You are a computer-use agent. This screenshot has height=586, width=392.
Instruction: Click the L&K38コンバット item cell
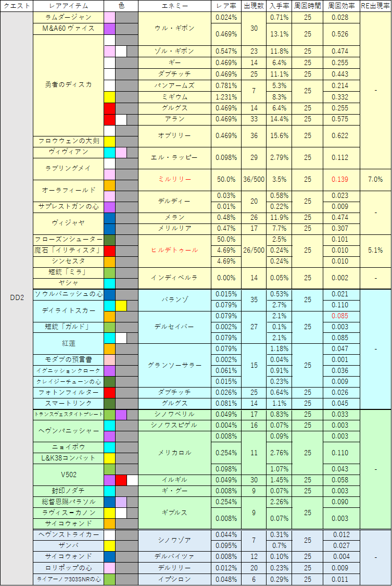click(x=68, y=458)
